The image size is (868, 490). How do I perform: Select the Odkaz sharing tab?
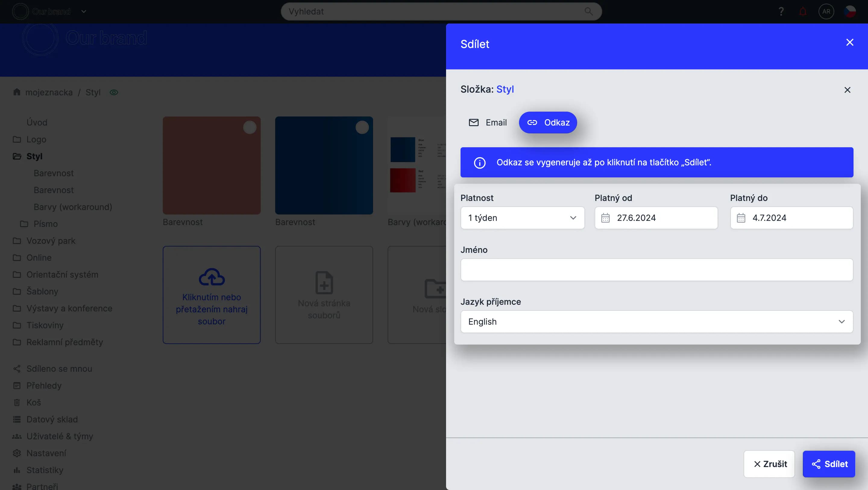548,122
